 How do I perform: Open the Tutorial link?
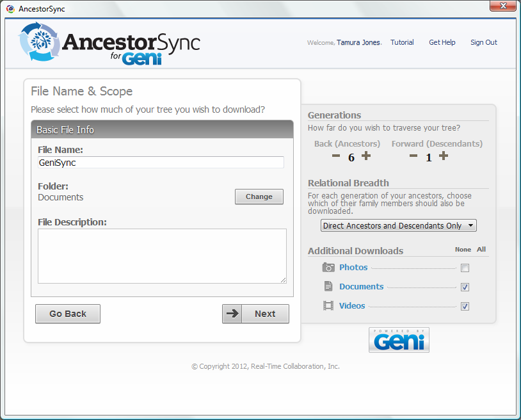tap(402, 42)
